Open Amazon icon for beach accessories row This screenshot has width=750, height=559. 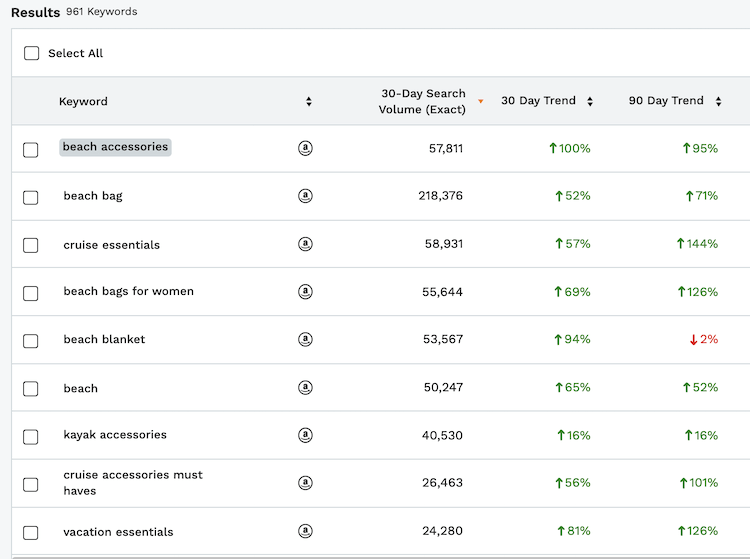point(305,148)
